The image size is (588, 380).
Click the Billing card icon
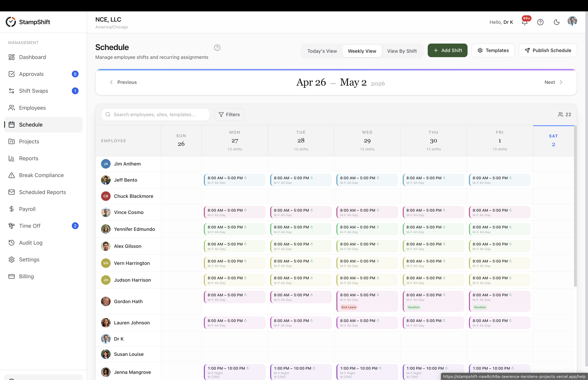12,276
